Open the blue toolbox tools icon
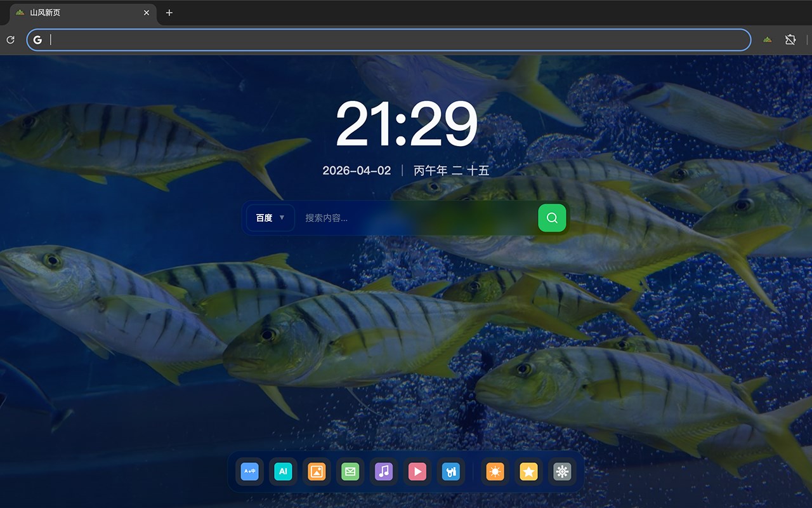The image size is (812, 508). coord(451,472)
